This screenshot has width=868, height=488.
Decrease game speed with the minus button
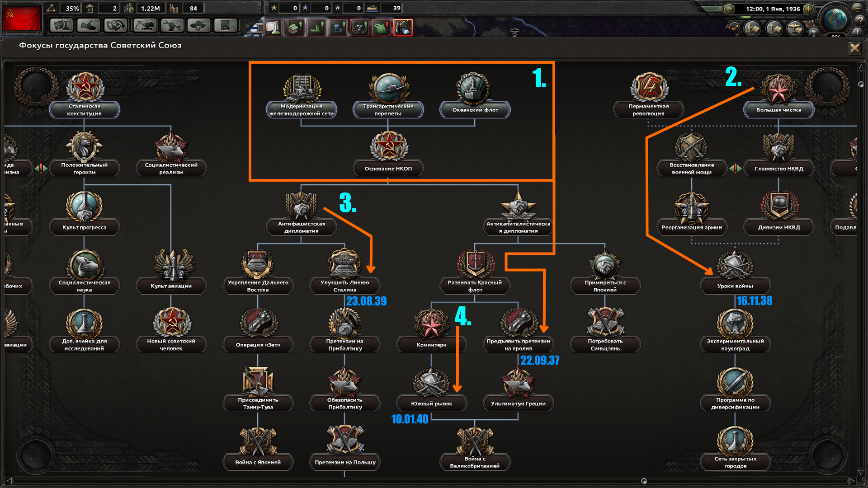pos(729,9)
